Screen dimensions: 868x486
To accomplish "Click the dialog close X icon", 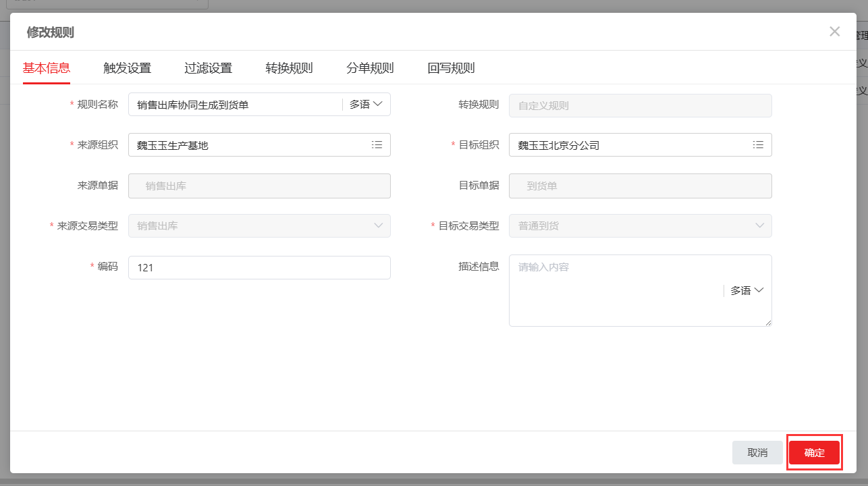I will click(835, 31).
